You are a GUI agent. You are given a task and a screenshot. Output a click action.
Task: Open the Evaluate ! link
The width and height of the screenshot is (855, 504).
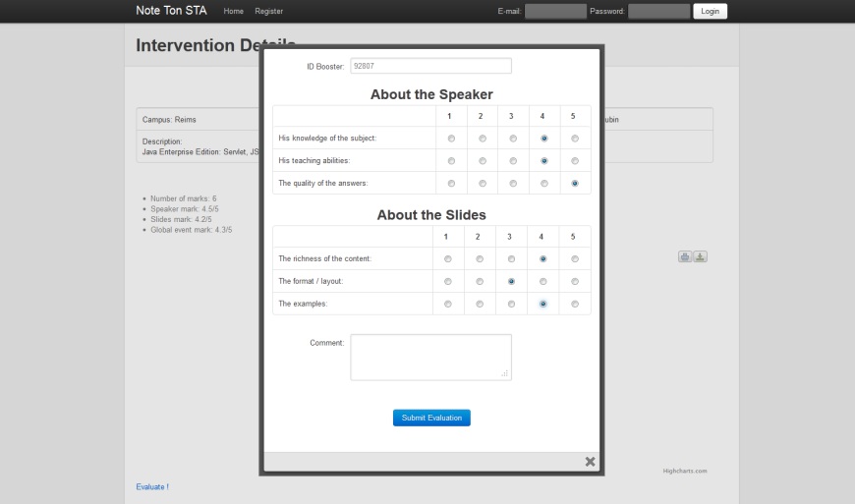click(x=152, y=487)
